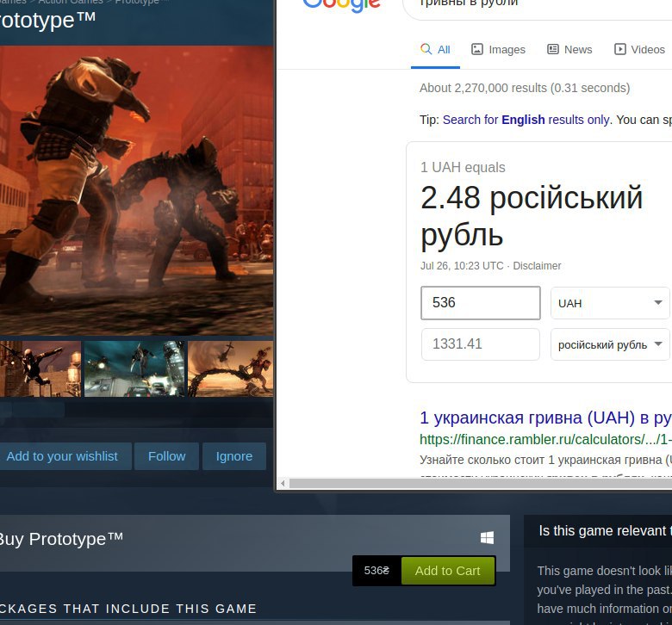Screen dimensions: 672x625
Task: Click Packages That Include This Game heading
Action: 128,609
